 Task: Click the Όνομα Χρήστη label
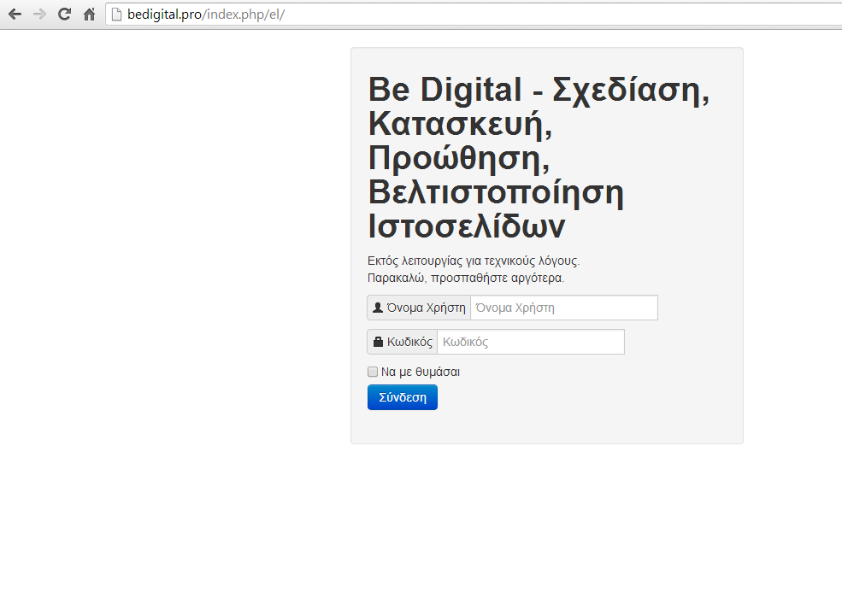[427, 308]
